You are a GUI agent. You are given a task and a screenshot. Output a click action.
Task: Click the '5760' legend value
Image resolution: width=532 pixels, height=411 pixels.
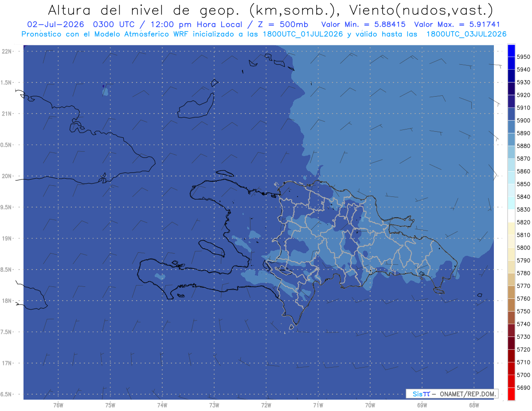pos(523,298)
